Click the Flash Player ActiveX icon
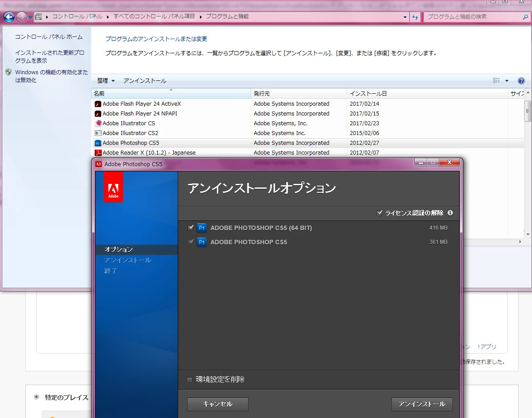 click(x=98, y=104)
